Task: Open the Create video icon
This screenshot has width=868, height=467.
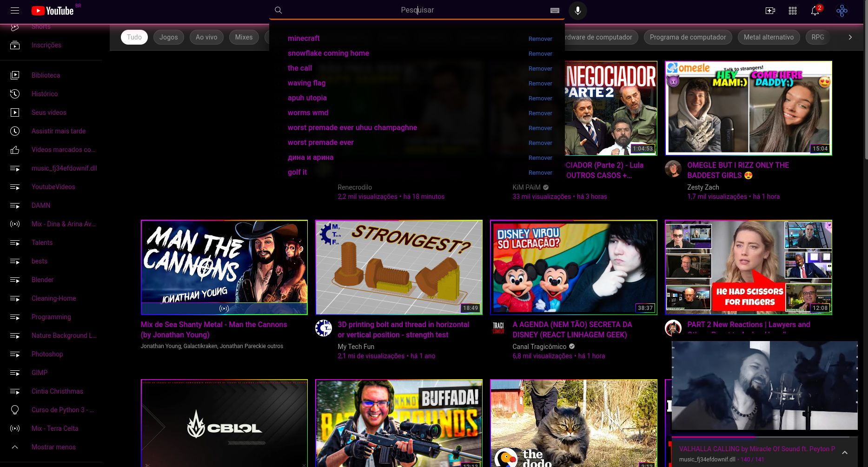Action: click(770, 10)
